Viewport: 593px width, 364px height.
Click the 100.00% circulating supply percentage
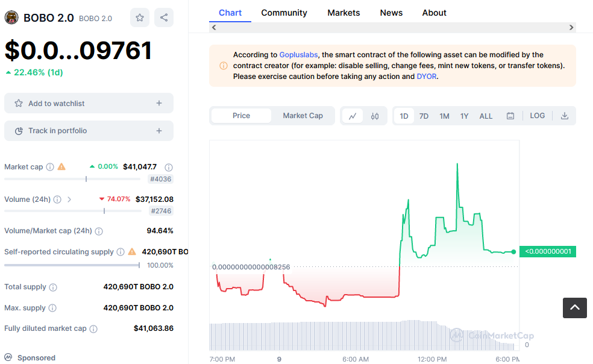click(160, 265)
